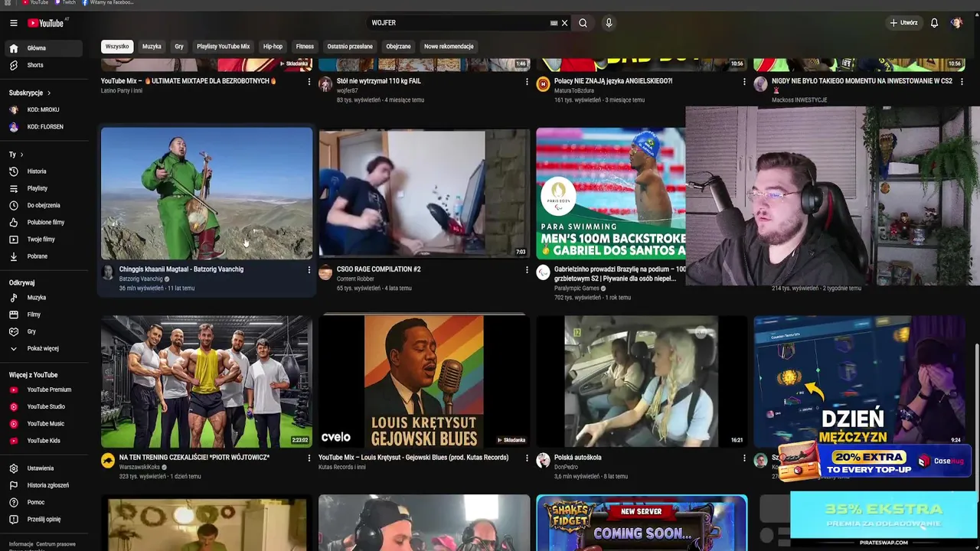Clear the search field with X

coord(564,23)
